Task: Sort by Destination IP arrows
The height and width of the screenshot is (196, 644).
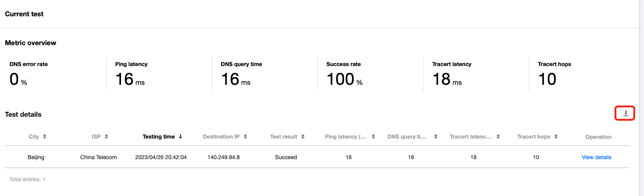Action: (x=245, y=136)
